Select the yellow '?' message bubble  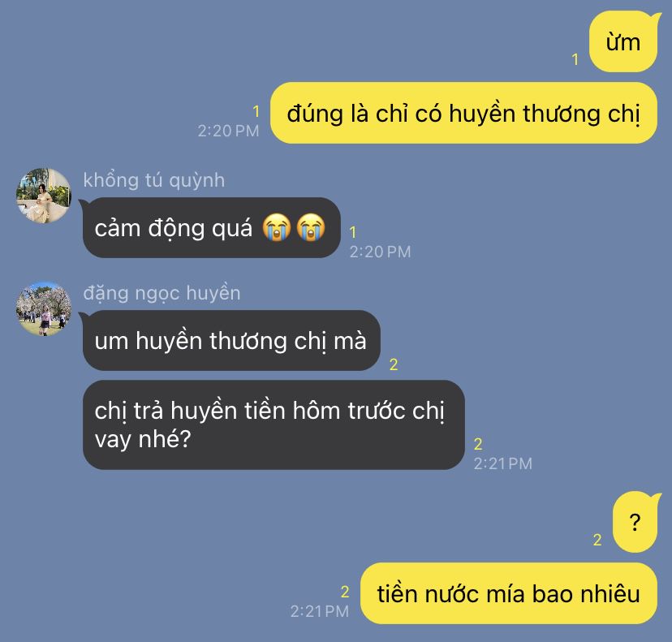click(x=635, y=523)
